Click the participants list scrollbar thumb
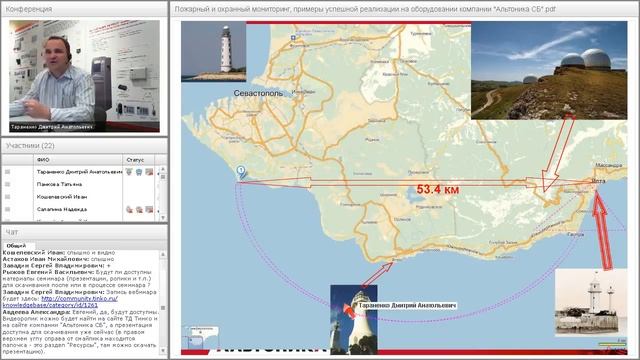 162,177
